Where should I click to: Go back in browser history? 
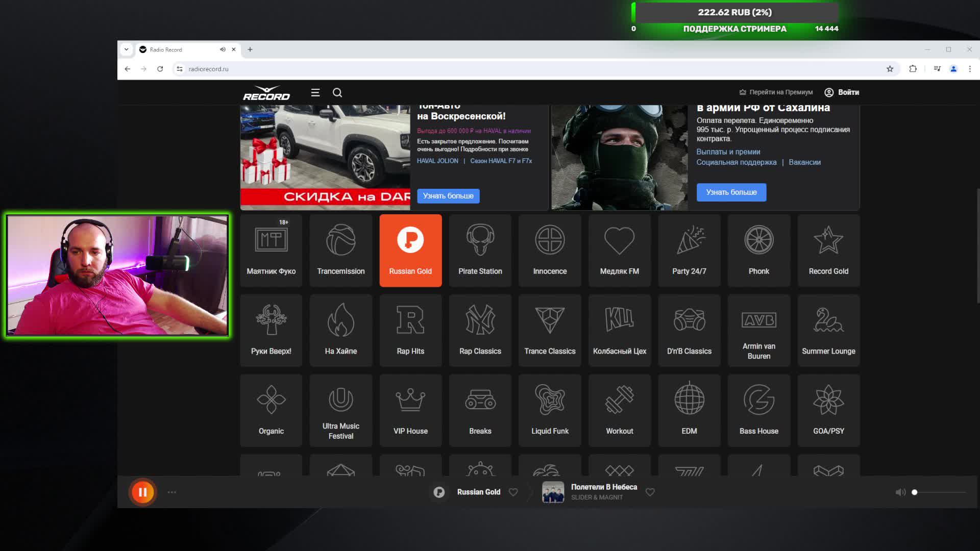128,69
